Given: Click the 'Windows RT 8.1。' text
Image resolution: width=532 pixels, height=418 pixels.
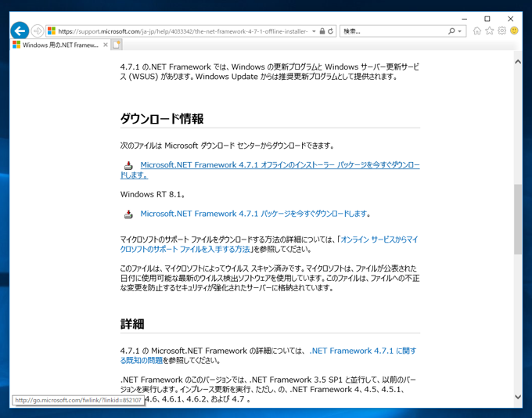Looking at the screenshot, I should (x=153, y=194).
